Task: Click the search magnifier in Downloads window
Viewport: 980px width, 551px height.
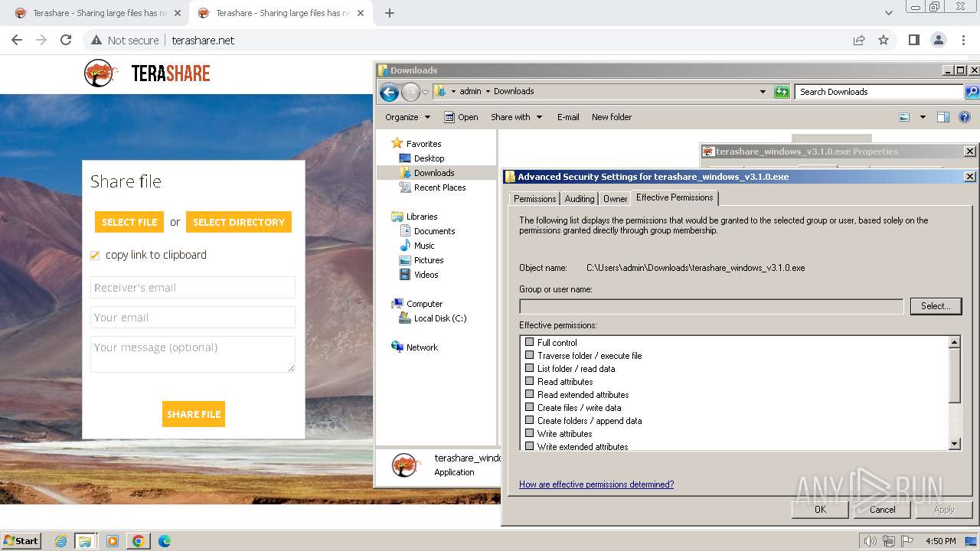Action: click(x=972, y=92)
